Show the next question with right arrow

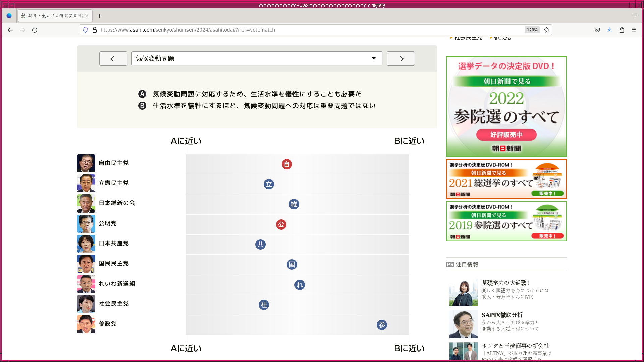click(x=401, y=59)
